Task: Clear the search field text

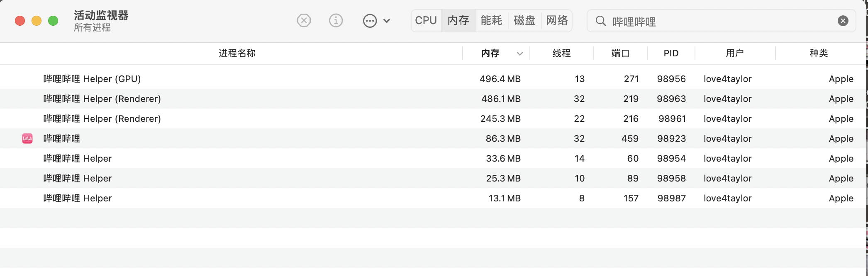Action: tap(843, 21)
